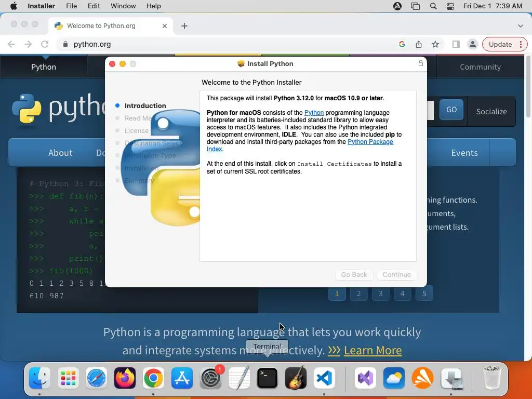This screenshot has width=532, height=399.
Task: Click Go Back in the installer
Action: coord(354,274)
